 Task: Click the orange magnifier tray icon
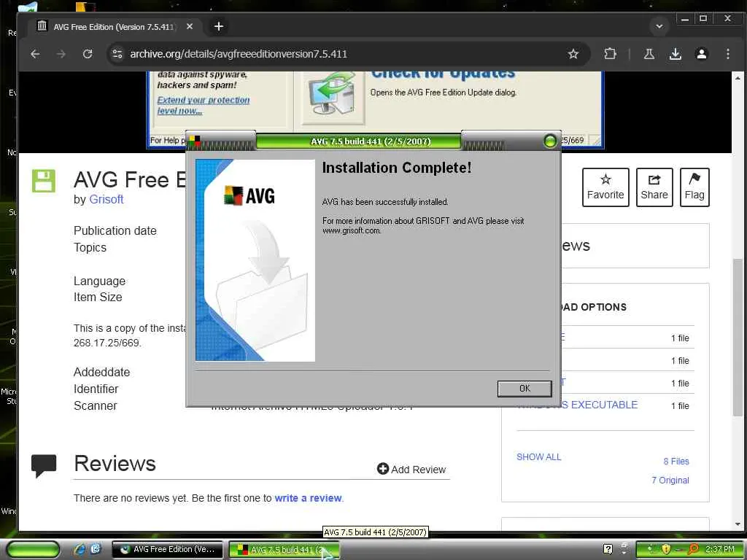click(x=694, y=549)
